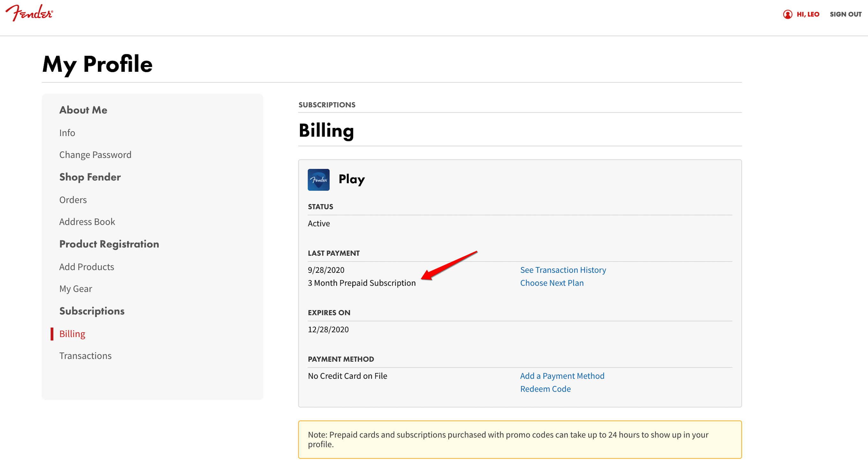Click the Subscriptions sidebar heading
Screen dimensions: 868x469
92,311
